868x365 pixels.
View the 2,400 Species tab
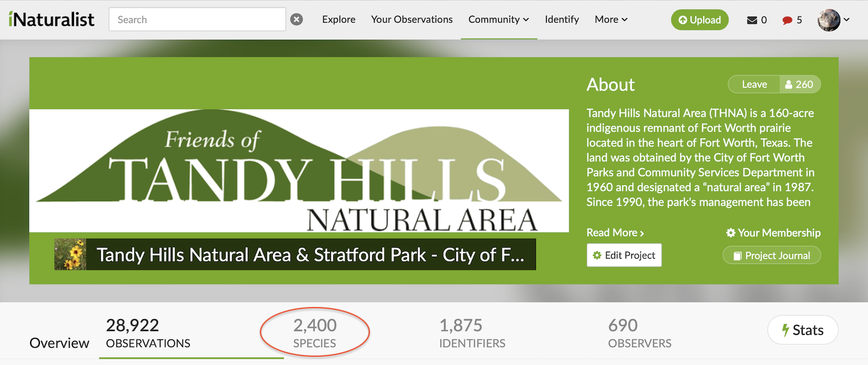point(315,333)
